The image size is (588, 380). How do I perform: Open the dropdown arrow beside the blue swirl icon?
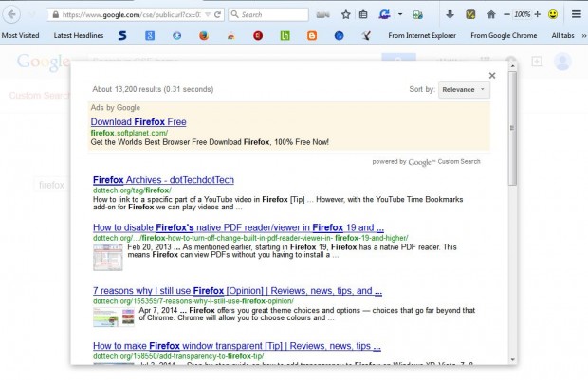[400, 14]
